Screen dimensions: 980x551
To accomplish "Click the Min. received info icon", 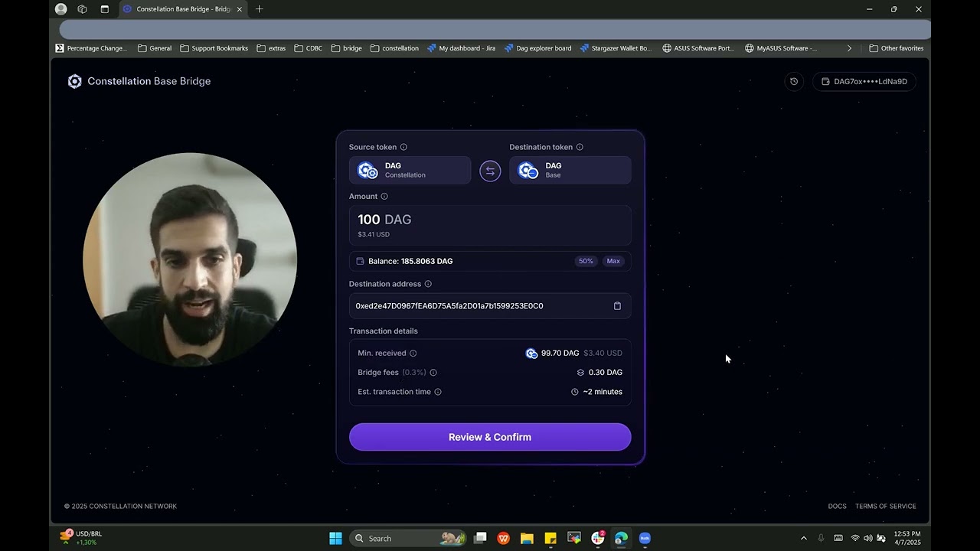I will pyautogui.click(x=413, y=354).
